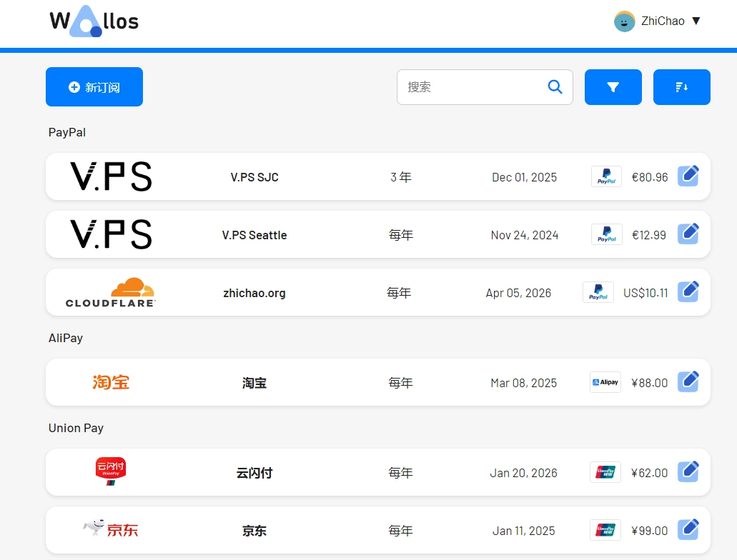
Task: Click the Alipay payment icon on 淘宝 row
Action: 605,382
